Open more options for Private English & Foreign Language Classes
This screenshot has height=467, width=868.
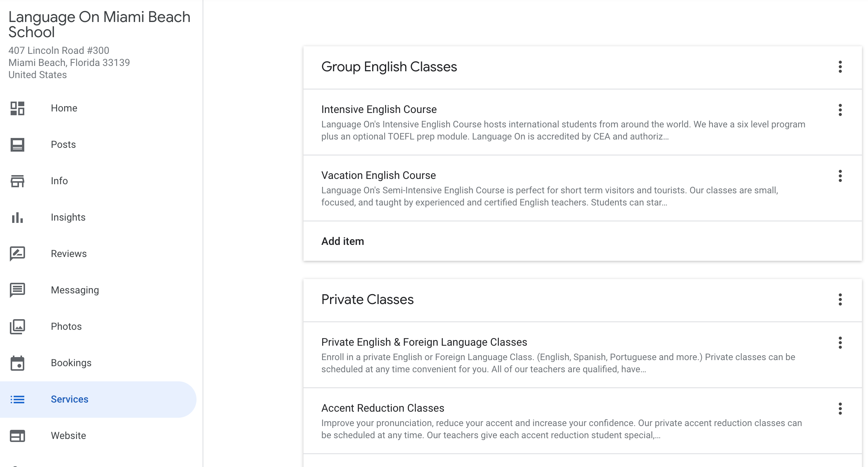pyautogui.click(x=840, y=343)
